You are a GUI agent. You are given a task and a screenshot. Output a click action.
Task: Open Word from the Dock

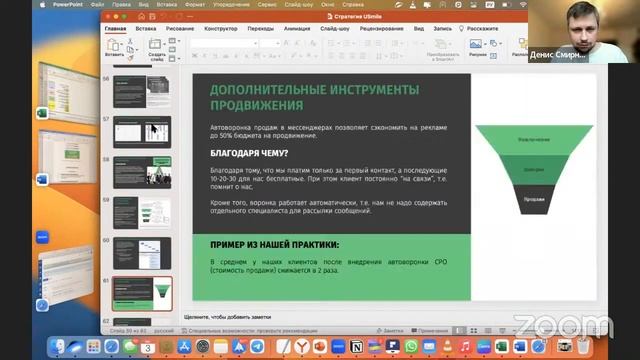(520, 347)
